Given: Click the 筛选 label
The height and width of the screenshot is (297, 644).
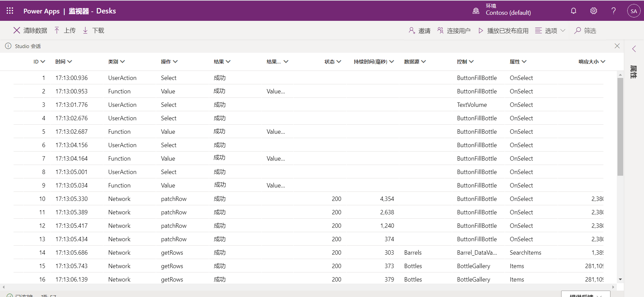Looking at the screenshot, I should tap(590, 31).
